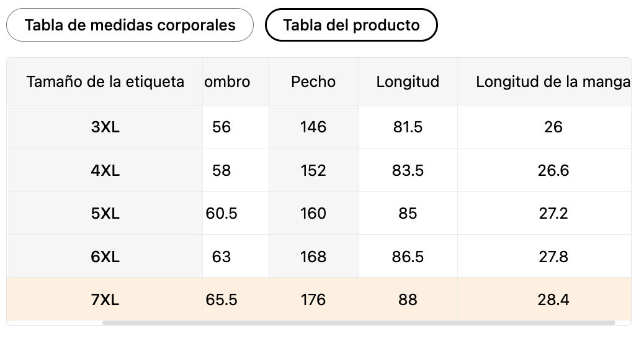Click the 60.5 shoulder value for 5XL

[221, 213]
